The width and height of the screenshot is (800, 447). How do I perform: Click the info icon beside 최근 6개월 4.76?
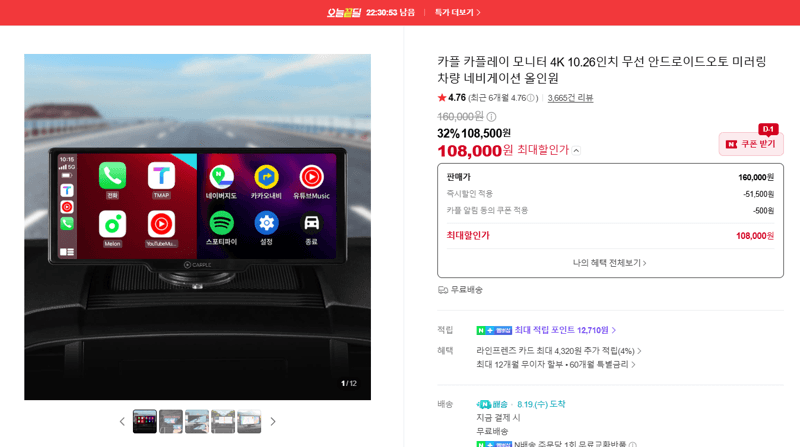tap(531, 98)
